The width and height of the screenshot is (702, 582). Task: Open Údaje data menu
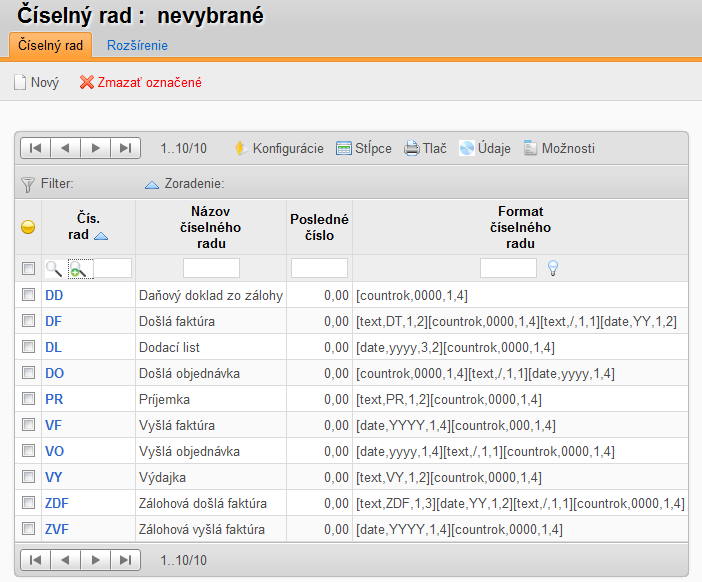pyautogui.click(x=485, y=148)
